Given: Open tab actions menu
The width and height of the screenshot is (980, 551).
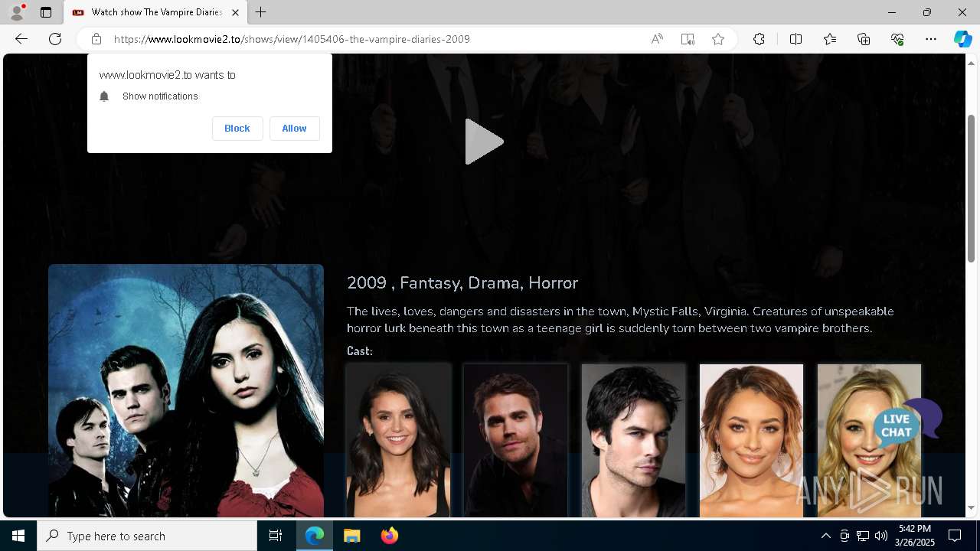Looking at the screenshot, I should pyautogui.click(x=46, y=12).
